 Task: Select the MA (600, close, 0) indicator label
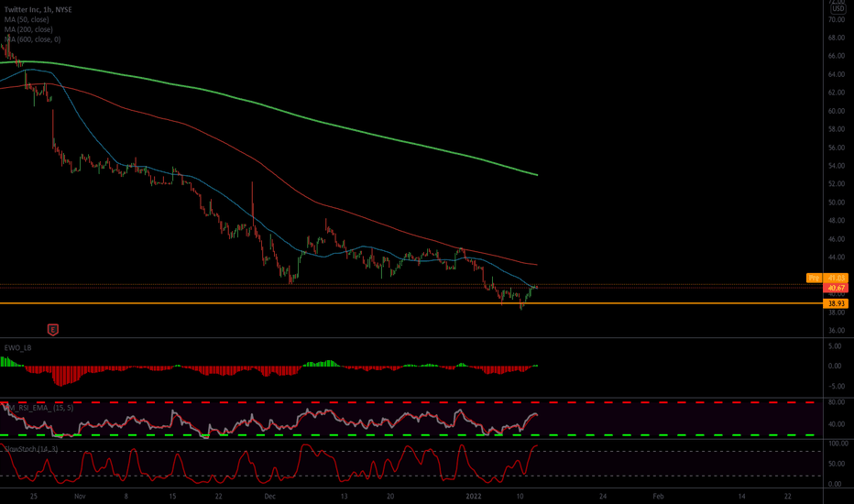pos(33,39)
